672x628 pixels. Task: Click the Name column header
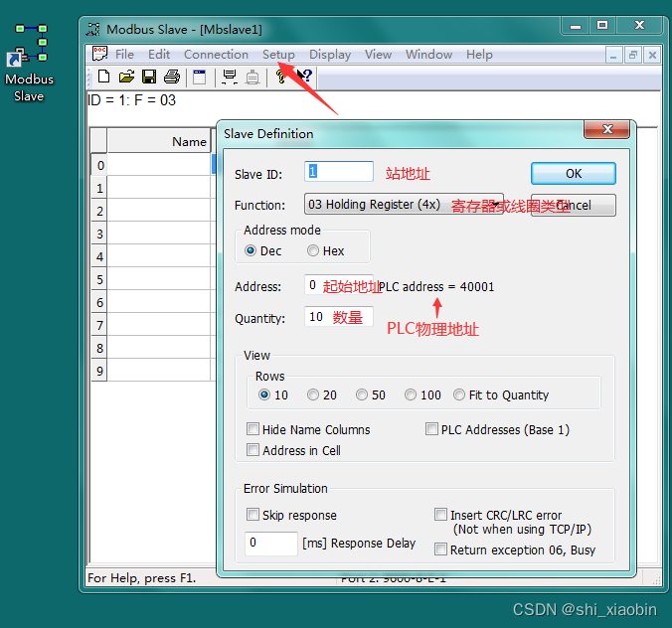coord(159,141)
